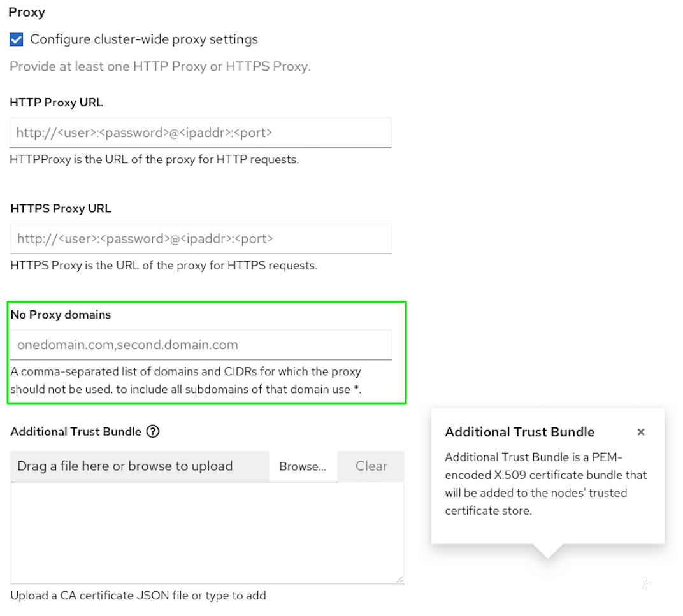Click the 'Proxy' section heading
Image resolution: width=683 pixels, height=616 pixels.
pyautogui.click(x=27, y=12)
